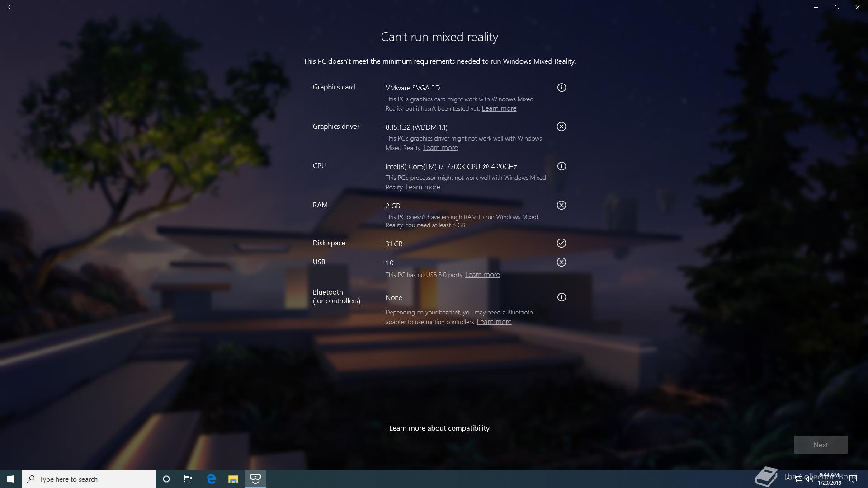868x488 pixels.
Task: Select the 2 GB RAM value
Action: click(x=393, y=206)
